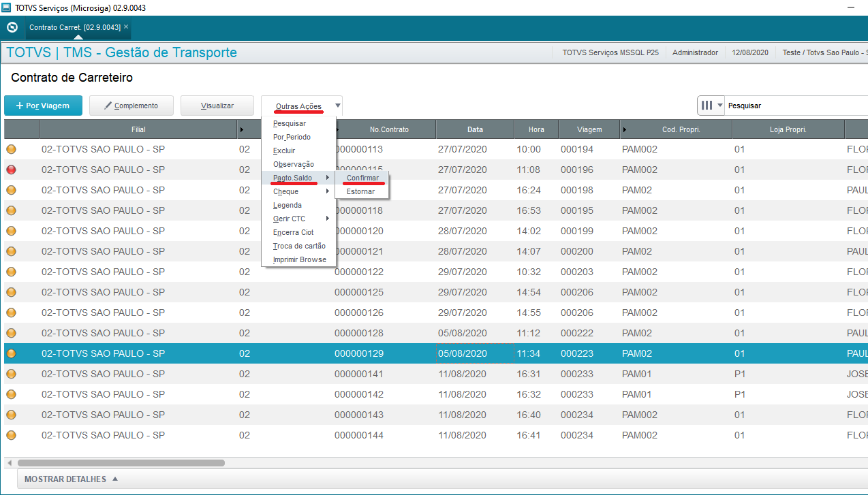Click the Hora column header
Screen dimensions: 868x495
tap(536, 129)
